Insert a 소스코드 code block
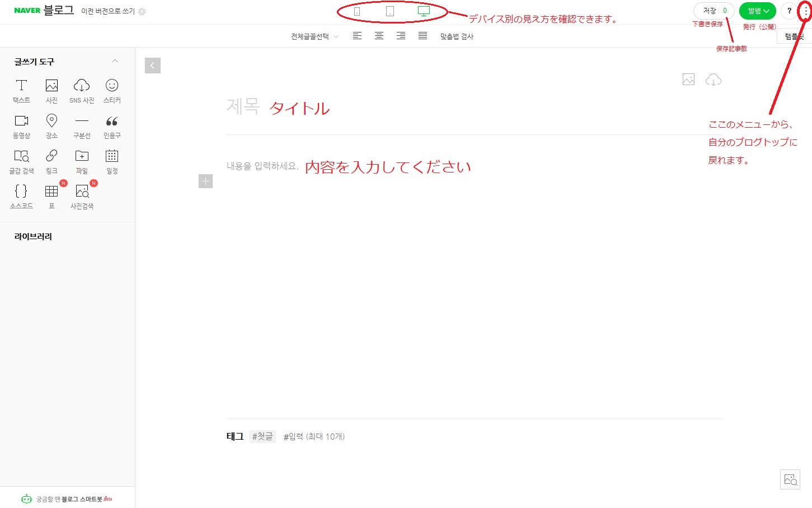 coord(21,197)
